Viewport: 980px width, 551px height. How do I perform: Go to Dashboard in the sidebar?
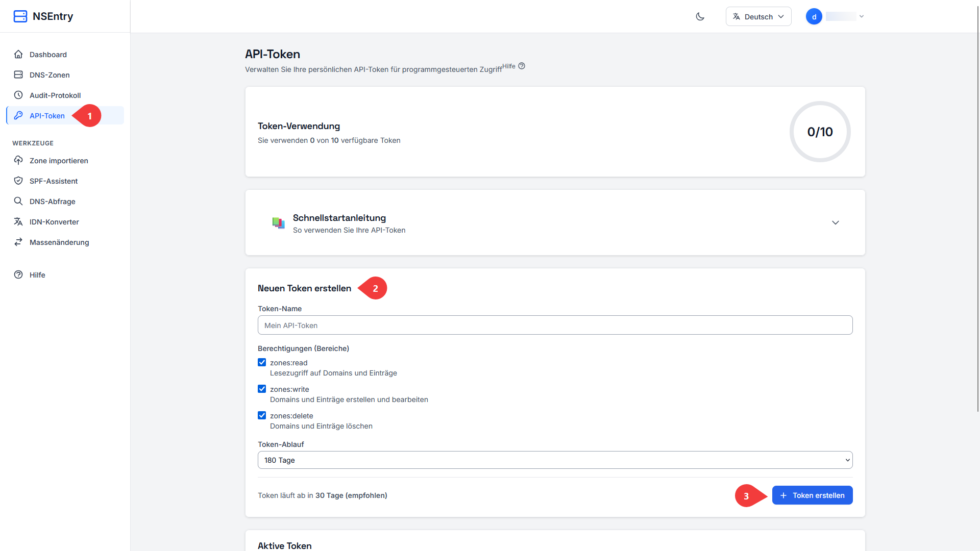coord(65,54)
